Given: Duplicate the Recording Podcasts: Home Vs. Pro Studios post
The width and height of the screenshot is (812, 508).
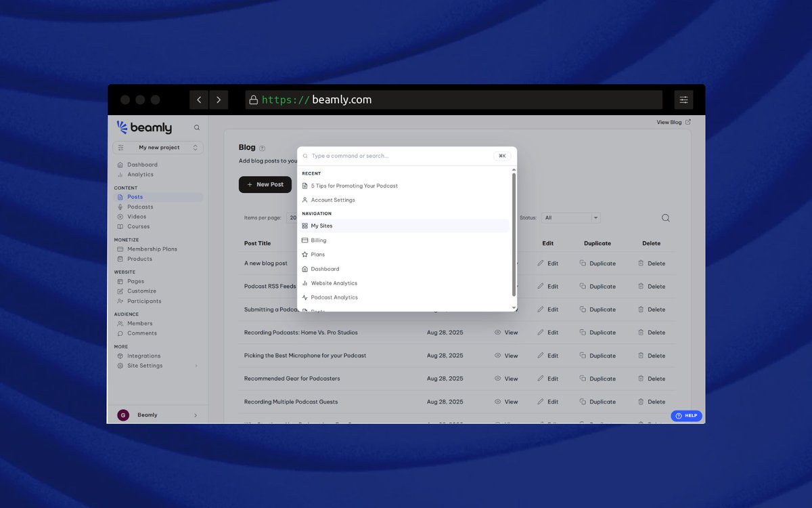Looking at the screenshot, I should [x=597, y=333].
